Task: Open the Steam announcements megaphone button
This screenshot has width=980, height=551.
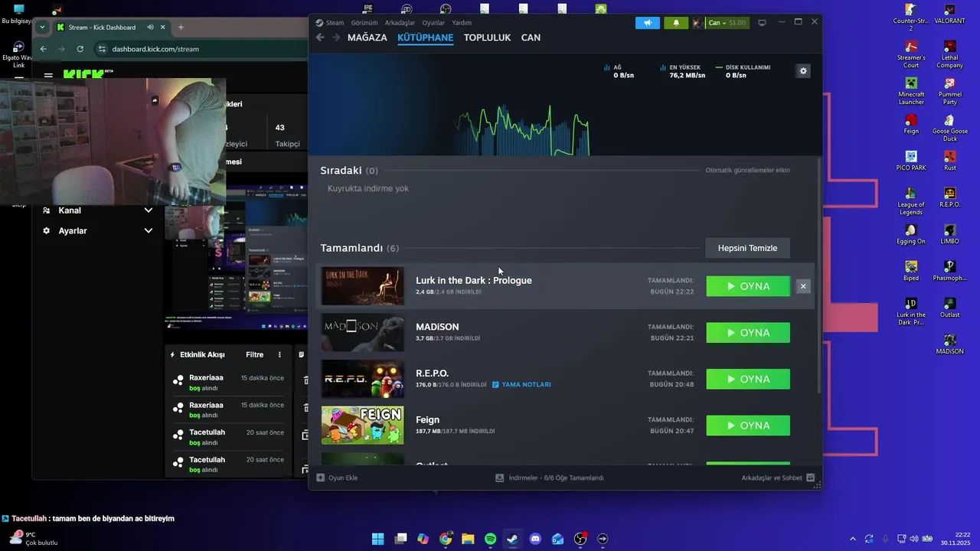Action: point(647,23)
